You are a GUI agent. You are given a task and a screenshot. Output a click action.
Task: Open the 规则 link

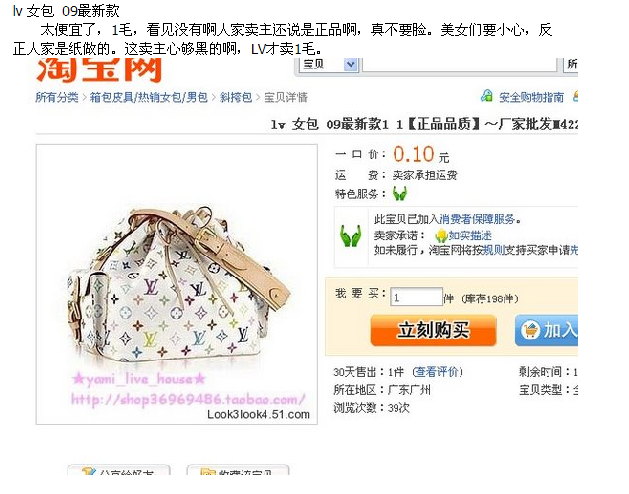[493, 250]
